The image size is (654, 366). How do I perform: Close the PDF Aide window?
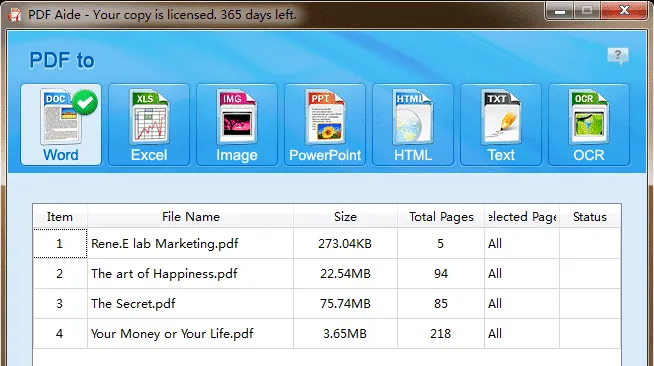624,10
